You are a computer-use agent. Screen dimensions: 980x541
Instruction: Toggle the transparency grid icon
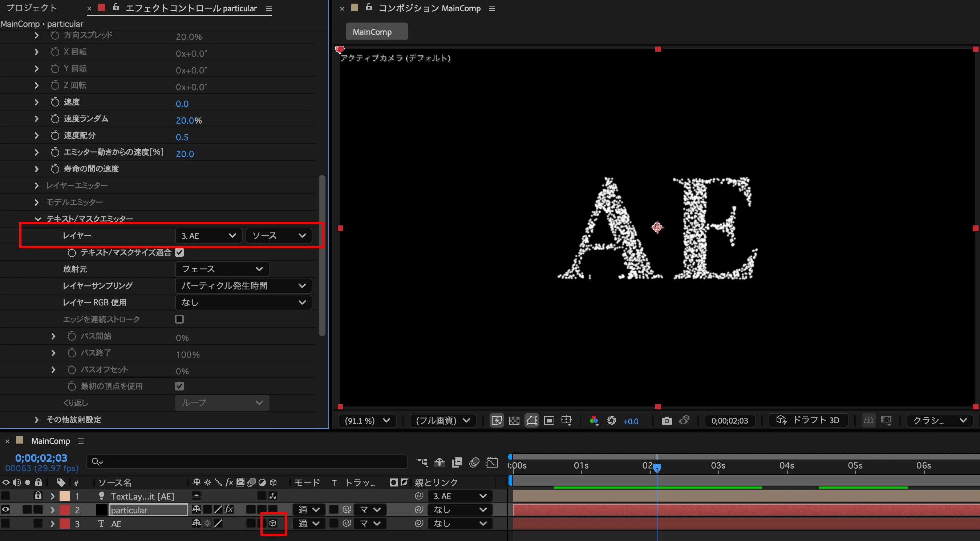(x=514, y=420)
